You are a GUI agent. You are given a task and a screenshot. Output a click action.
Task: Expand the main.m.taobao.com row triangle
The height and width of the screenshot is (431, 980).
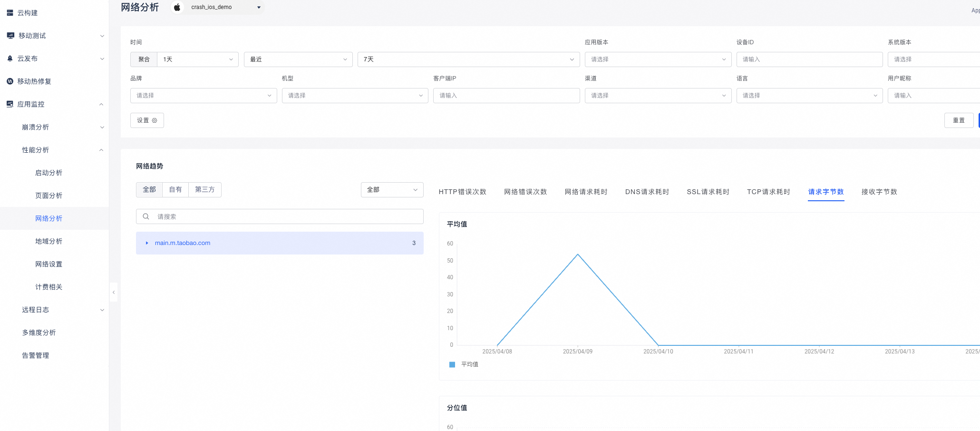[x=147, y=243]
